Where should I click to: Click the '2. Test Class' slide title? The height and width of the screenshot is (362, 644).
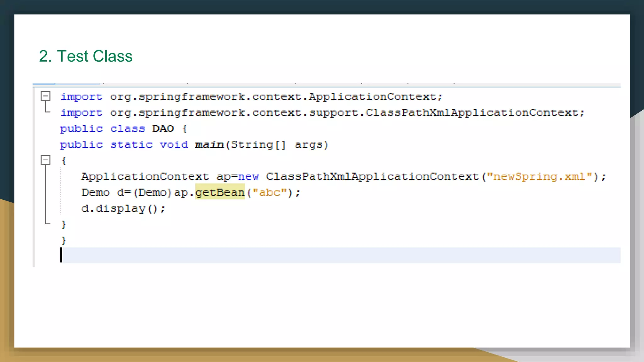(x=86, y=56)
